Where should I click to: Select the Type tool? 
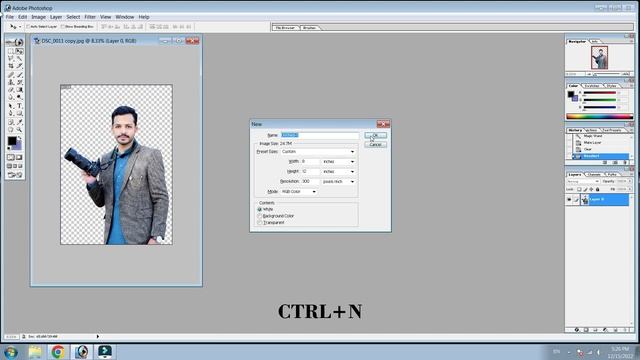19,106
